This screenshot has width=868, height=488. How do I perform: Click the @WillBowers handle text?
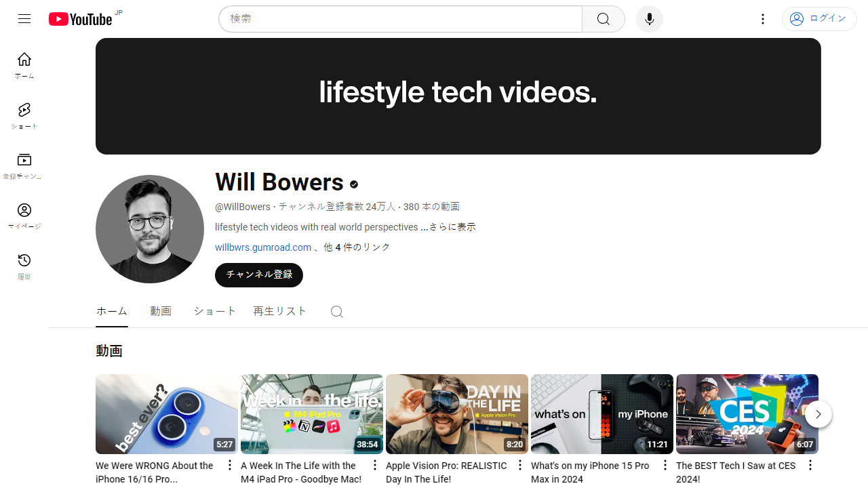pyautogui.click(x=243, y=207)
